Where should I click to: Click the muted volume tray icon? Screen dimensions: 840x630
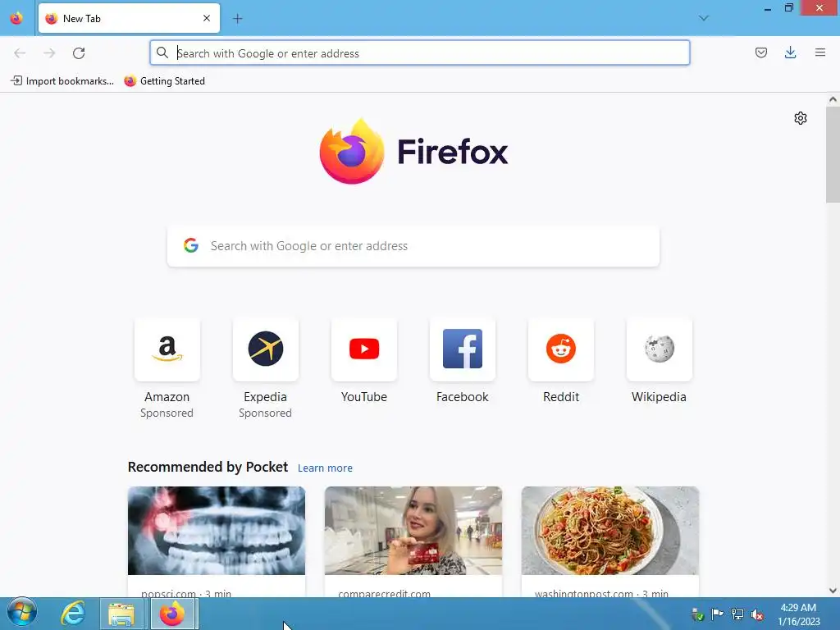(757, 614)
